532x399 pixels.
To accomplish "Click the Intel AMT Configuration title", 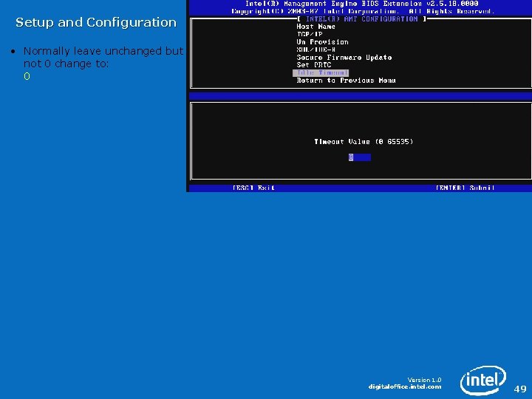I will (x=361, y=19).
